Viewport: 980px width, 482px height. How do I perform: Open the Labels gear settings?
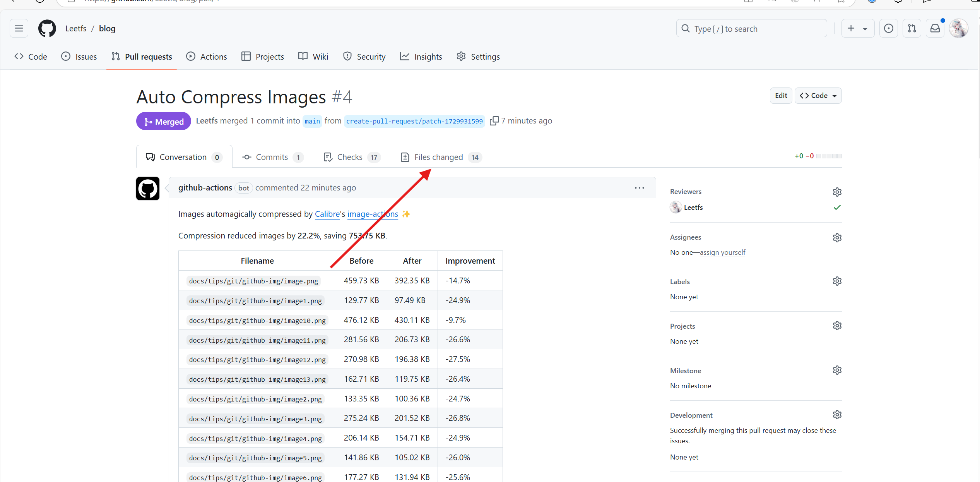click(837, 281)
